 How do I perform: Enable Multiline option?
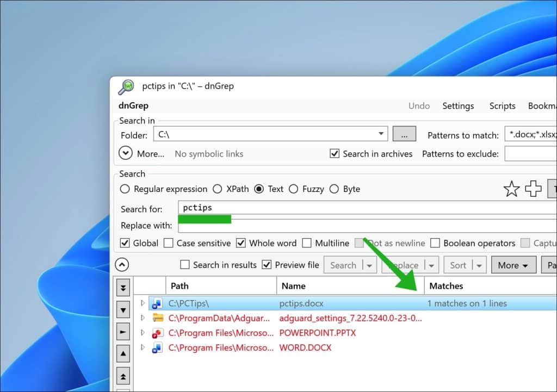pyautogui.click(x=307, y=243)
